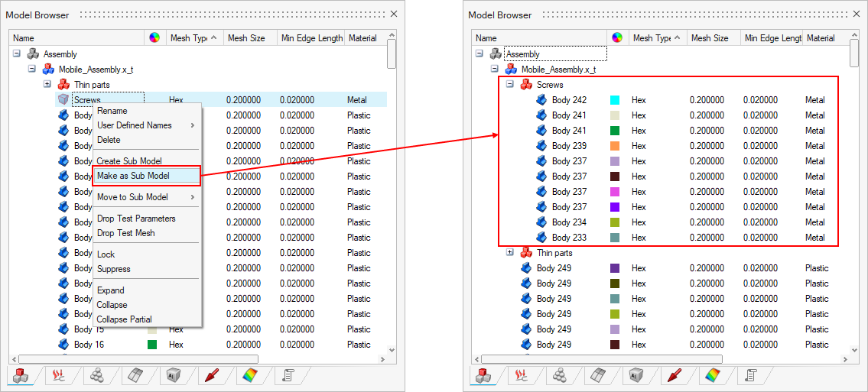Image resolution: width=868 pixels, height=392 pixels.
Task: Expand Thin parts in the left panel
Action: [47, 85]
